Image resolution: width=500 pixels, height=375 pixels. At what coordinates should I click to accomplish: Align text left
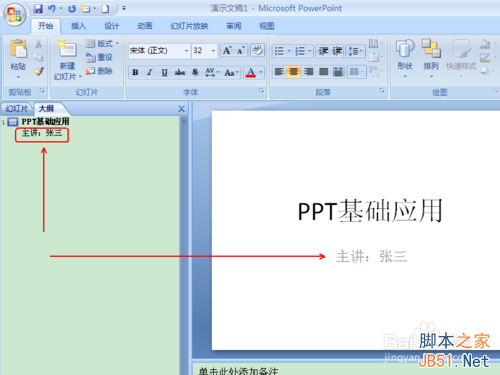[x=279, y=72]
